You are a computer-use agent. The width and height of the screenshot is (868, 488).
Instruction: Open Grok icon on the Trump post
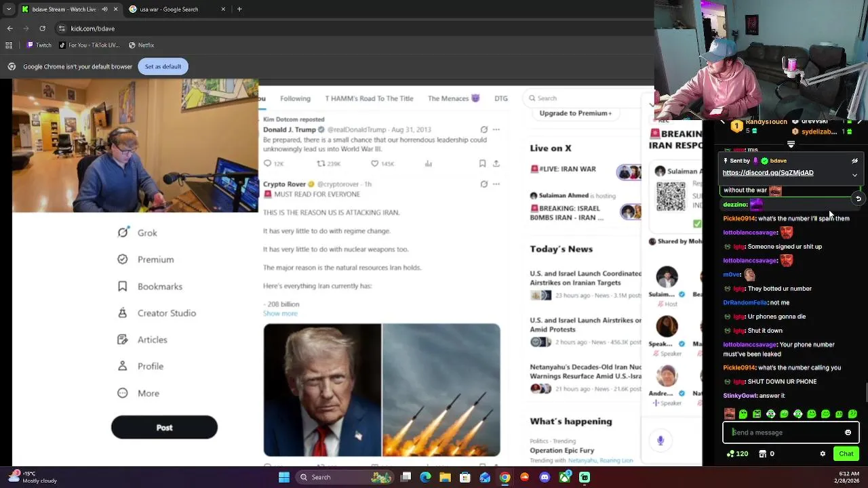pyautogui.click(x=484, y=129)
